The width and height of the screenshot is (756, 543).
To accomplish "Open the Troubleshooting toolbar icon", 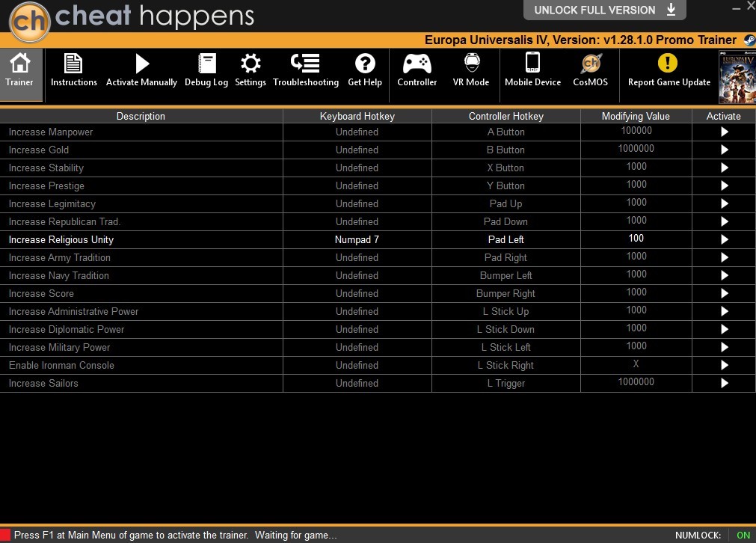I will [x=305, y=63].
